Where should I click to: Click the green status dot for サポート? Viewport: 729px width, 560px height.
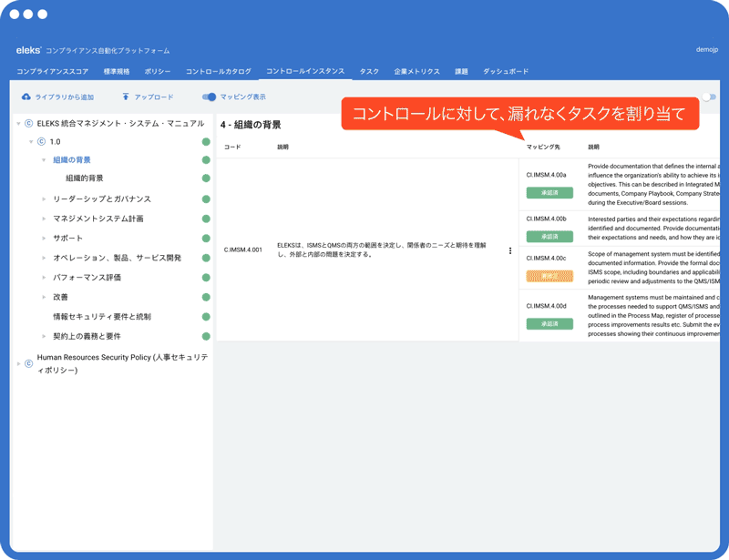[x=206, y=238]
